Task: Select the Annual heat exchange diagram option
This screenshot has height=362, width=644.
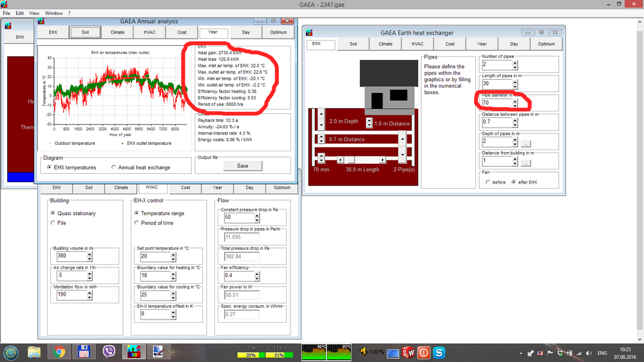Action: tap(114, 167)
